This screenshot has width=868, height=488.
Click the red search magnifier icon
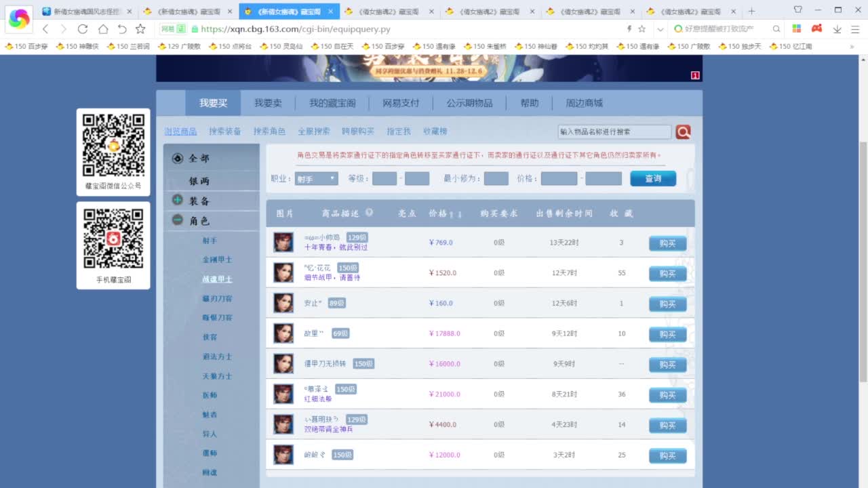point(683,132)
